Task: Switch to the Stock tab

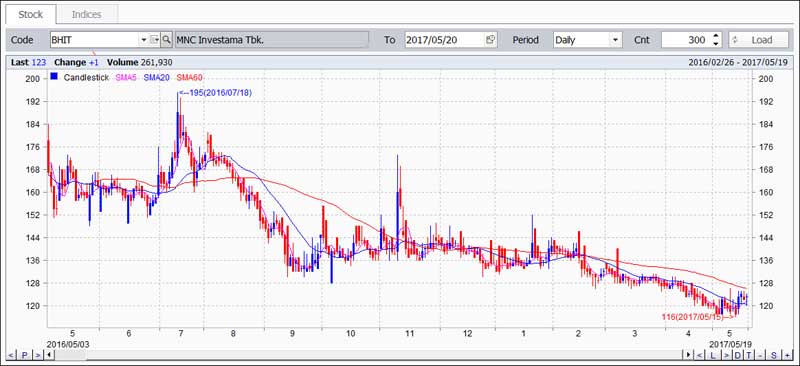Action: (30, 14)
